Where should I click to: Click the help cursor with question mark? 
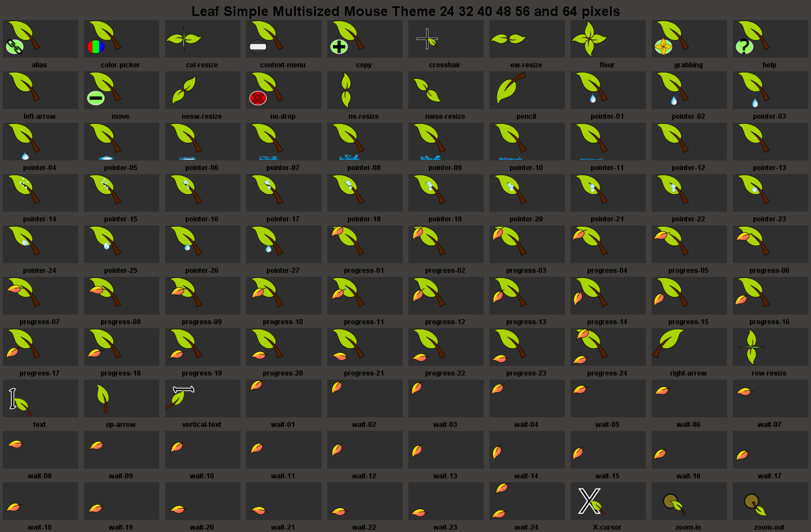pyautogui.click(x=770, y=39)
